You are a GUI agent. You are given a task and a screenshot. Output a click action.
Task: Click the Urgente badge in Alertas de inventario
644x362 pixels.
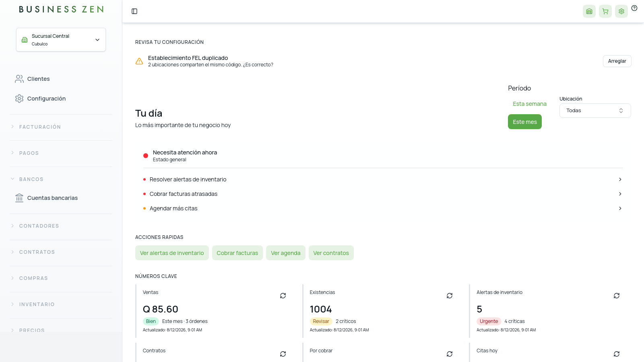[x=489, y=321]
